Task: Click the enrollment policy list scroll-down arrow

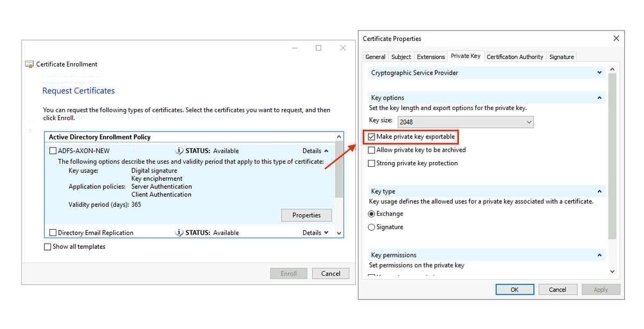Action: coord(339,233)
